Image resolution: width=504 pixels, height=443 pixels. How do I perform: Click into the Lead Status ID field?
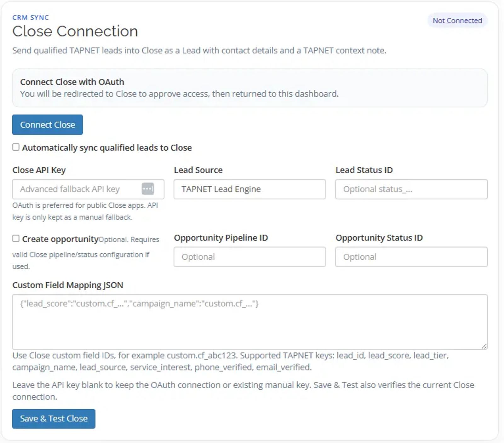point(411,189)
